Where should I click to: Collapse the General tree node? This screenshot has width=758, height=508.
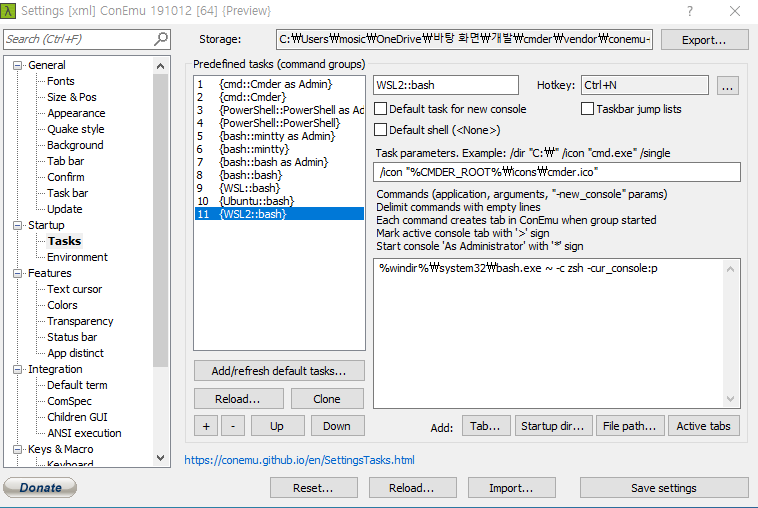[x=17, y=65]
